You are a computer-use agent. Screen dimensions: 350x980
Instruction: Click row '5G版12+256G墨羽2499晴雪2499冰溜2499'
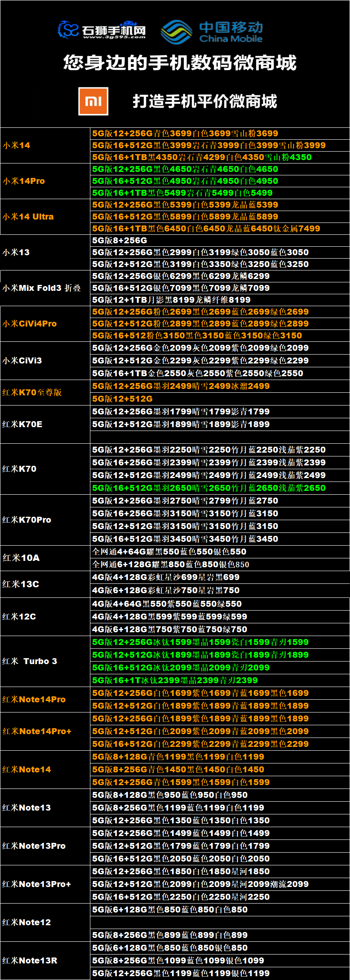click(x=220, y=386)
